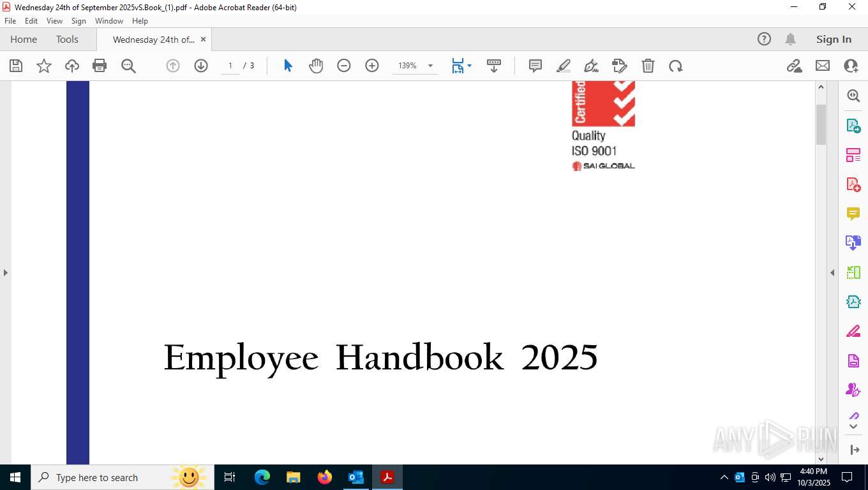Screen dimensions: 868x490
Task: Close the Wednesday 24th document tab
Action: [203, 40]
